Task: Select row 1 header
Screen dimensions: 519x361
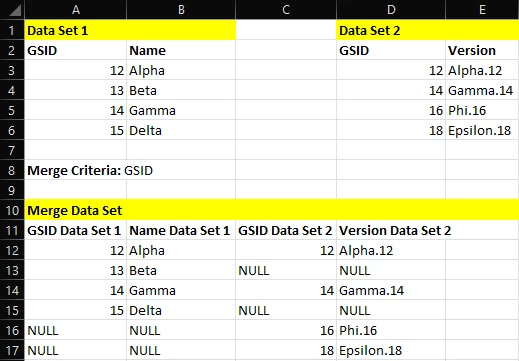Action: tap(12, 30)
